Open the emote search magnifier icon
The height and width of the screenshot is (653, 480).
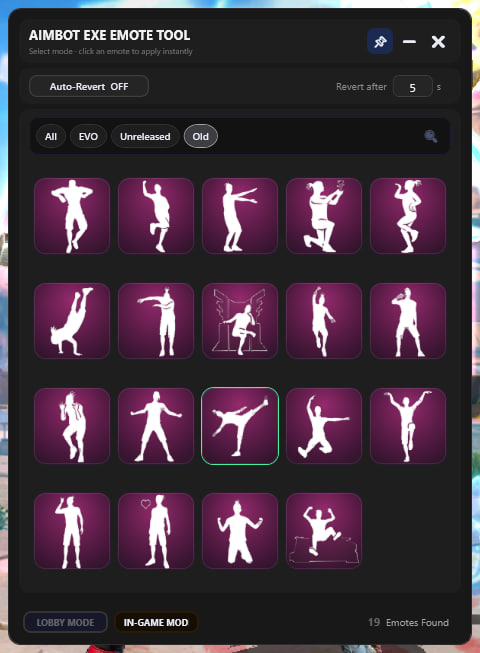[x=430, y=136]
